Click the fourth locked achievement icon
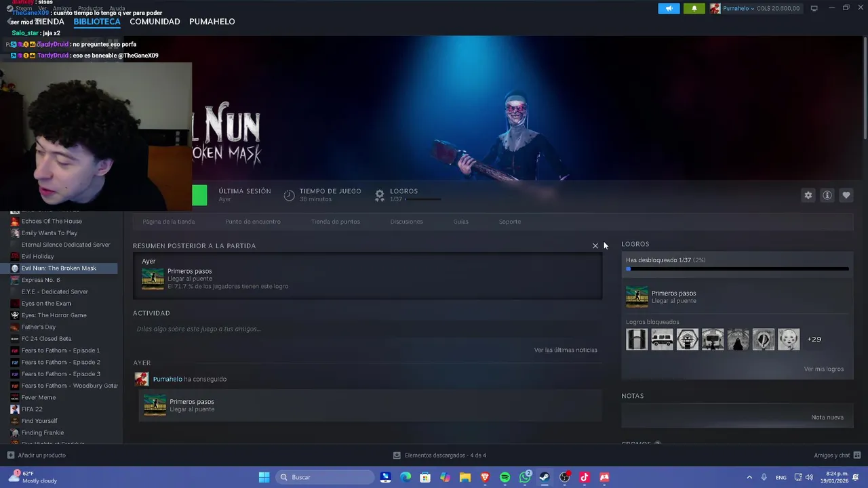Image resolution: width=868 pixels, height=488 pixels. point(713,339)
